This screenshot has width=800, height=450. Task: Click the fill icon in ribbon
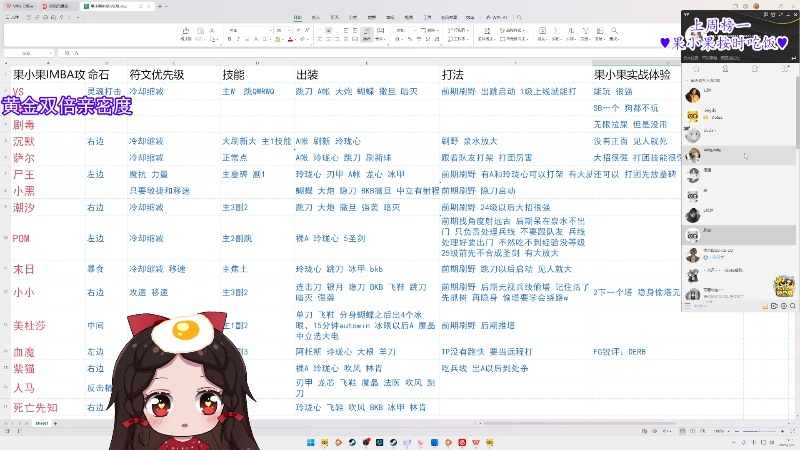click(x=542, y=33)
